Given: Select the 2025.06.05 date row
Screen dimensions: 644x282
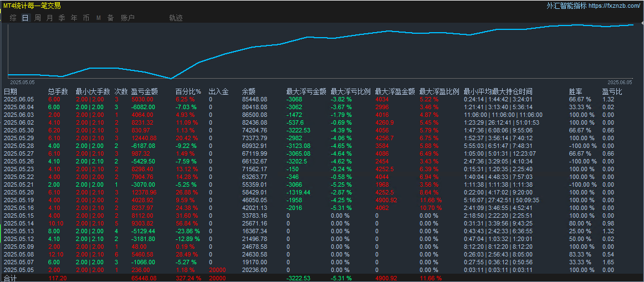Looking at the screenshot, I should pos(19,99).
